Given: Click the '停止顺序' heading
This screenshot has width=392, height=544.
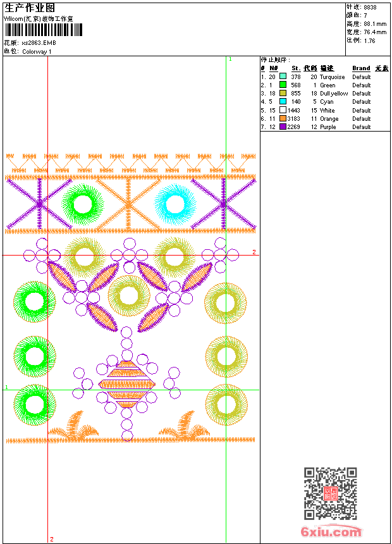Looking at the screenshot, I should pos(276,60).
